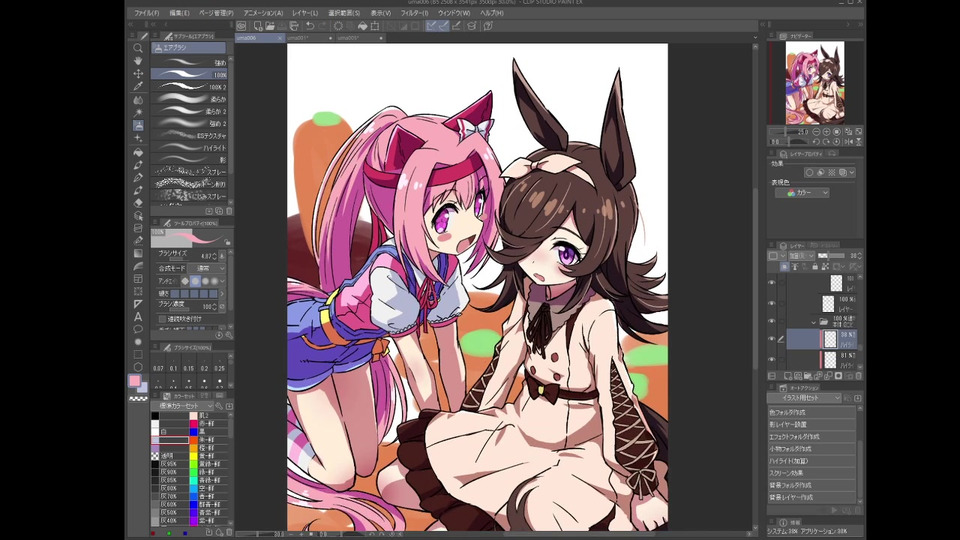Hide the topmost layer via its eye icon

tap(771, 283)
